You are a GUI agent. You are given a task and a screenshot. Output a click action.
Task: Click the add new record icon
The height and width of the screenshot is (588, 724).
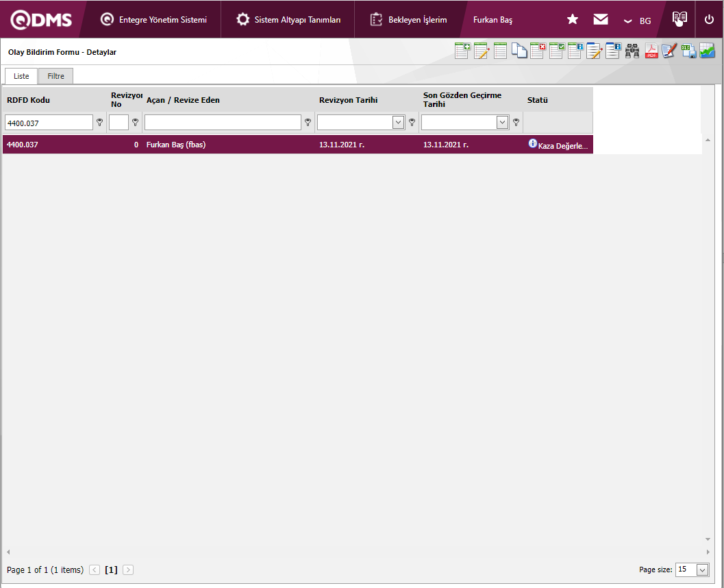point(462,51)
